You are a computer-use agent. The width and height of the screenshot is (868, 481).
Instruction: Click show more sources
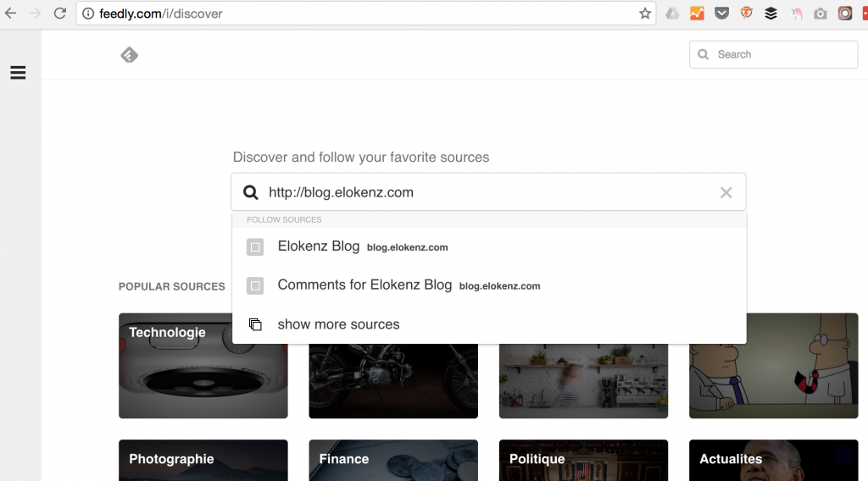(339, 324)
